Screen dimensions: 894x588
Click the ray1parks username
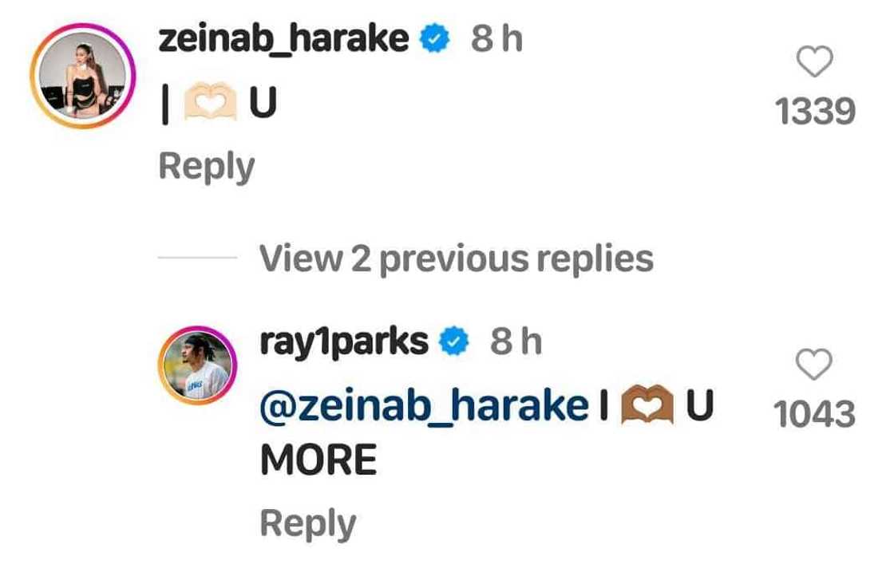point(344,341)
